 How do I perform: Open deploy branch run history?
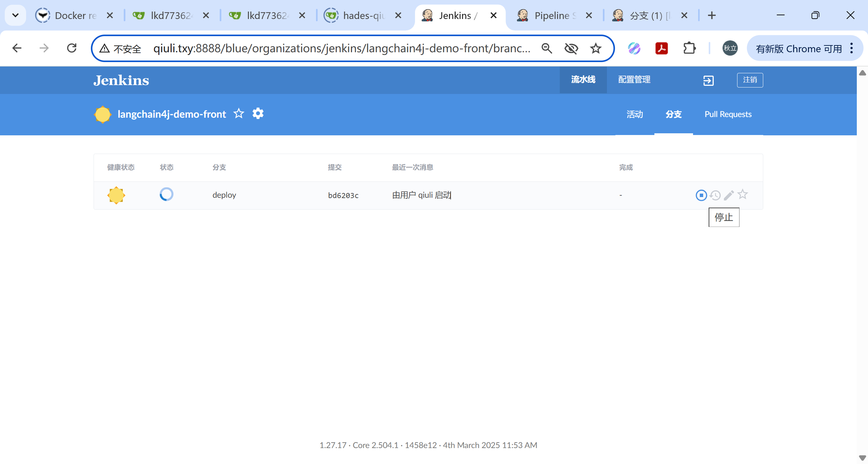point(715,195)
